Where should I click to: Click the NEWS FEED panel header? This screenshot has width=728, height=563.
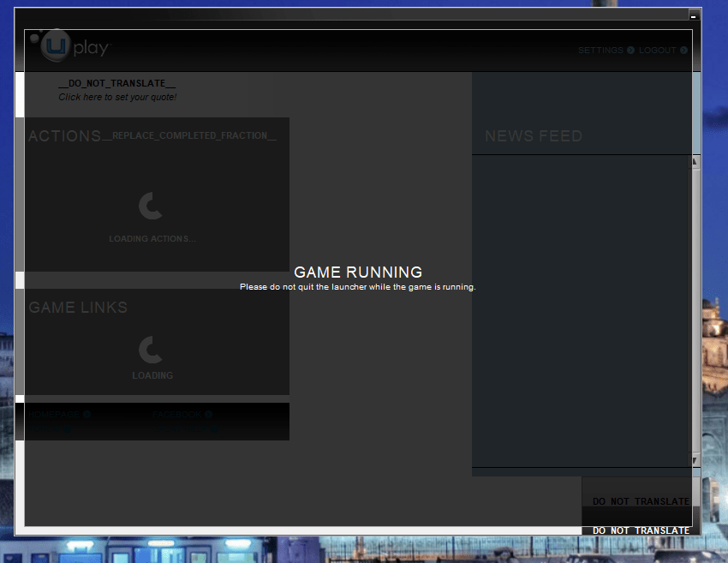[x=534, y=135]
